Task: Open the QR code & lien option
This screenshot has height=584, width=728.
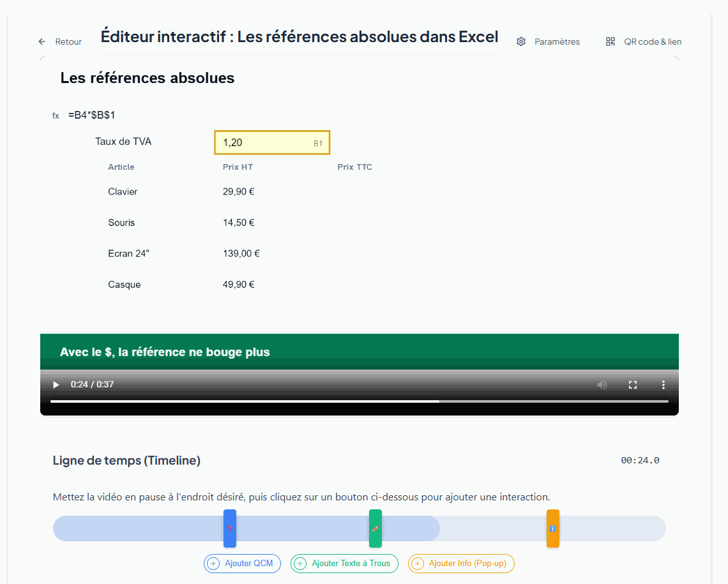Action: (653, 41)
